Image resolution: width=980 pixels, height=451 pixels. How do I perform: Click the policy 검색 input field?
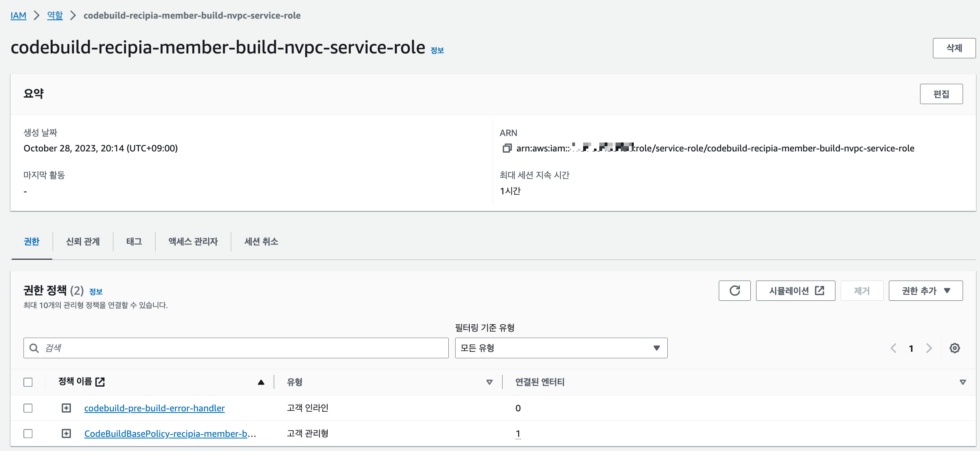pyautogui.click(x=243, y=348)
